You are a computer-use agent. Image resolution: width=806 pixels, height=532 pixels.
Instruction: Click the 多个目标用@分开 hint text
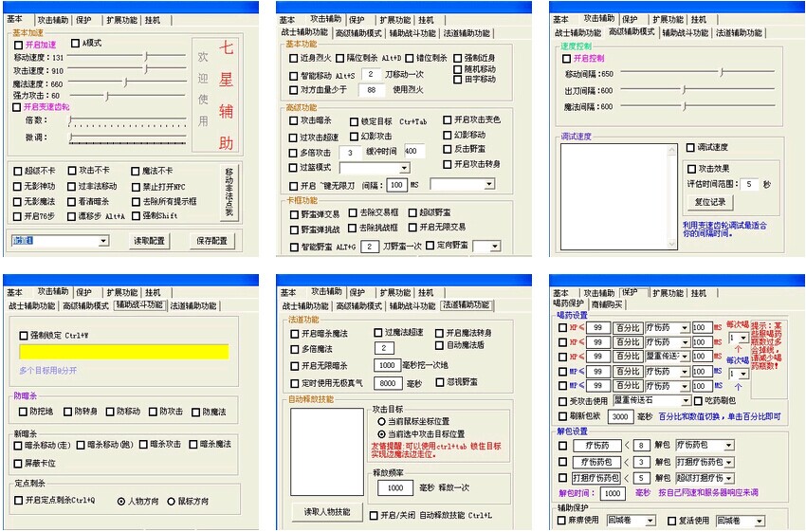[48, 370]
